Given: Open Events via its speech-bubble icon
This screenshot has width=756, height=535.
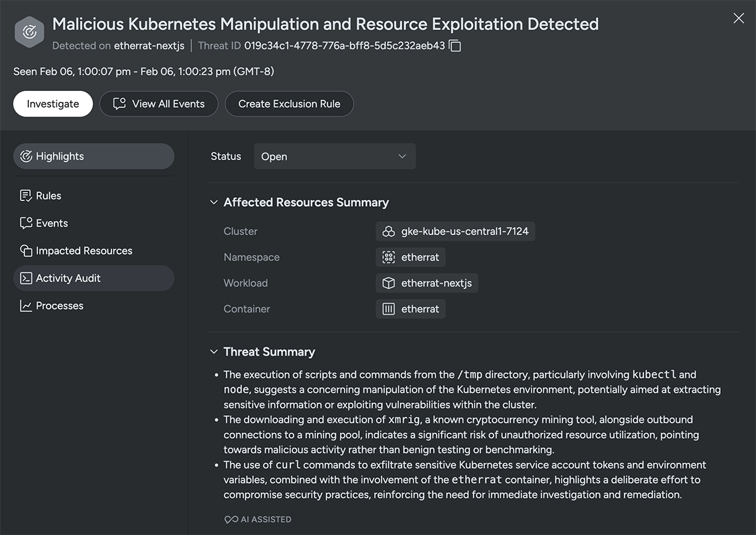Looking at the screenshot, I should coord(26,223).
